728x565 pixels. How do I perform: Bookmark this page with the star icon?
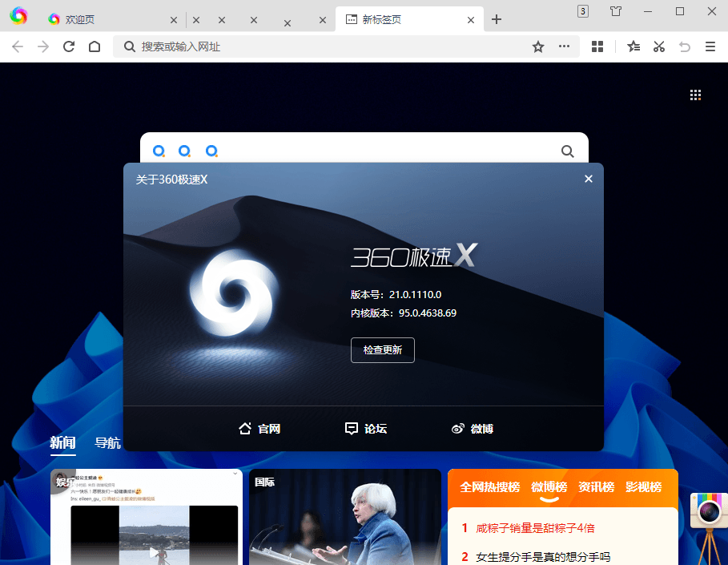coord(537,46)
